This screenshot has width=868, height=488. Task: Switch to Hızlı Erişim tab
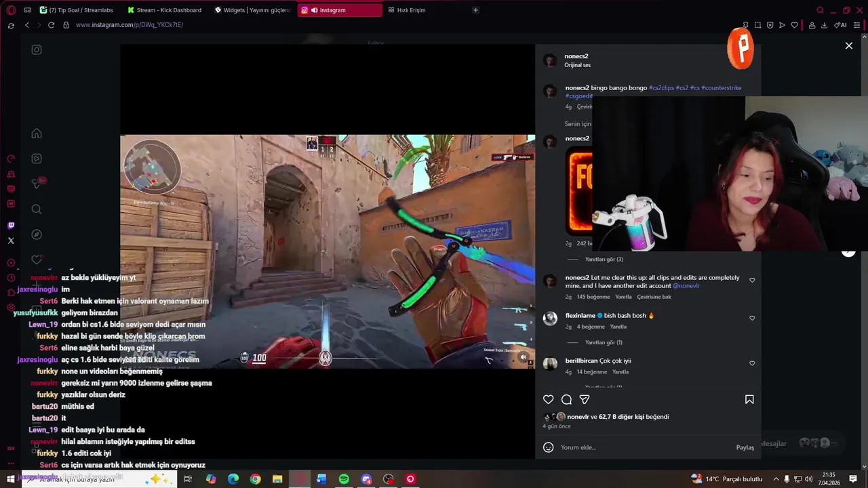[x=408, y=10]
